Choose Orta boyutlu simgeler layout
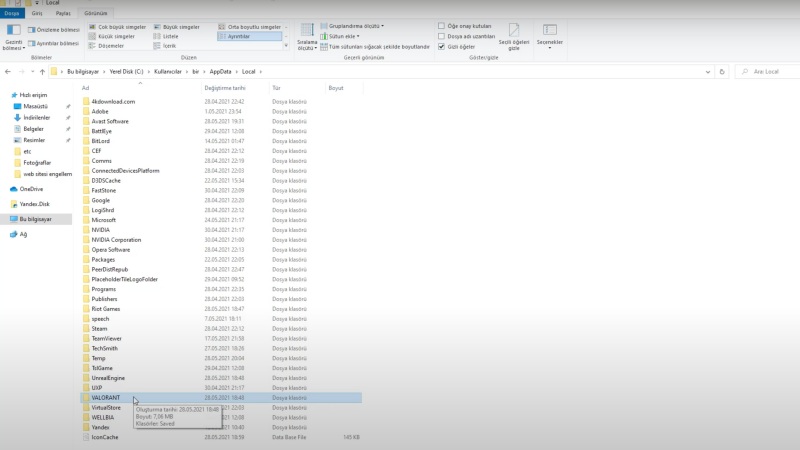Image resolution: width=800 pixels, height=450 pixels. point(250,27)
